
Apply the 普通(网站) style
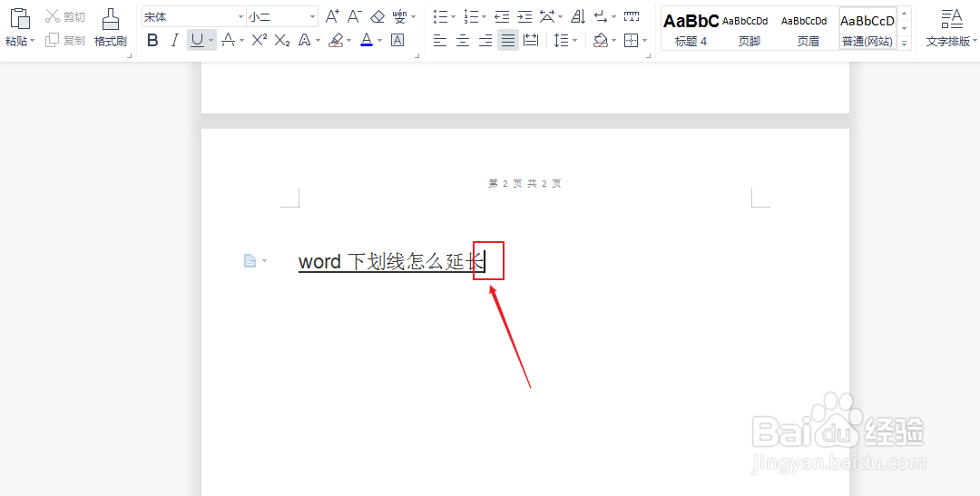(867, 29)
